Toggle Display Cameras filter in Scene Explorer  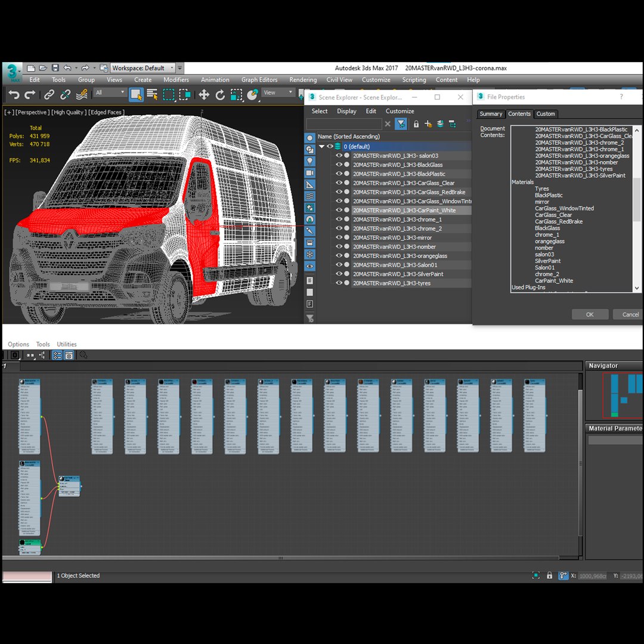310,173
